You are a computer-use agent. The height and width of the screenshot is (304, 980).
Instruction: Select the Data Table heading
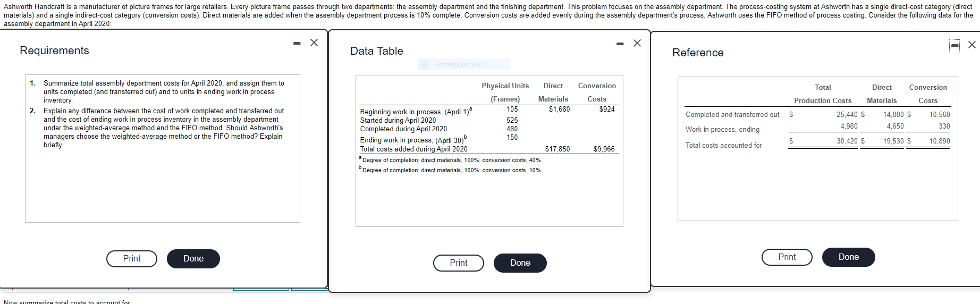(377, 51)
